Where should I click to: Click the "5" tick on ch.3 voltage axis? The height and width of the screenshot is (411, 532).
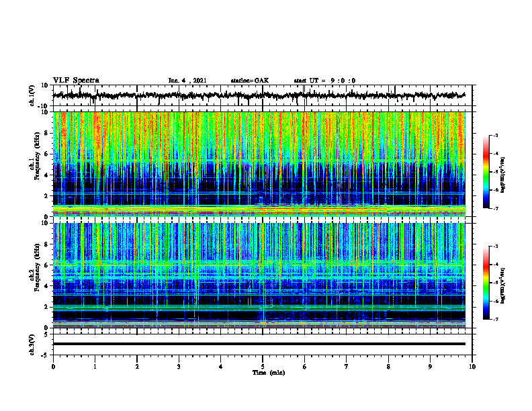pos(47,334)
